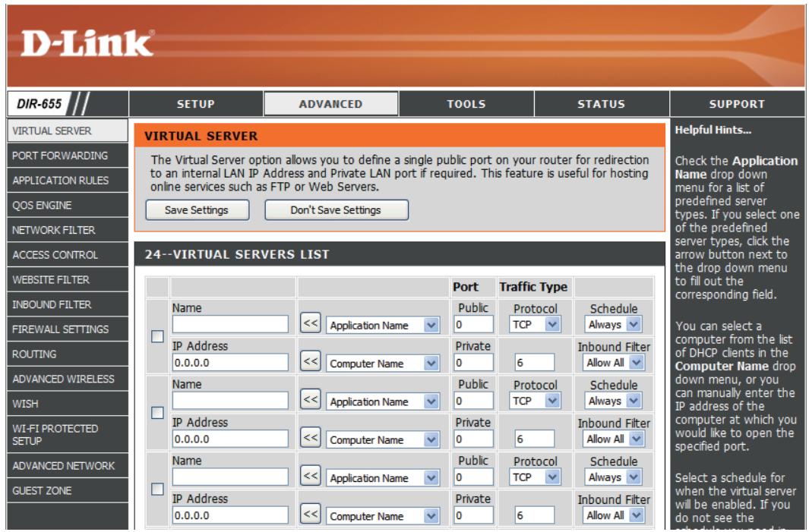Open Inbound Filter sidebar page
The height and width of the screenshot is (532, 809).
click(x=68, y=304)
